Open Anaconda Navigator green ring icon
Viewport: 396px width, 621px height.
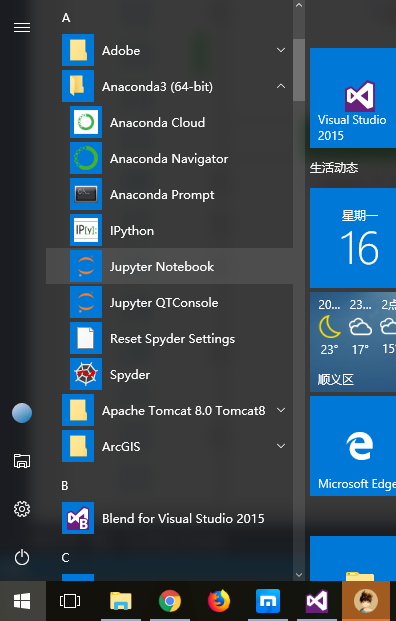click(x=86, y=158)
